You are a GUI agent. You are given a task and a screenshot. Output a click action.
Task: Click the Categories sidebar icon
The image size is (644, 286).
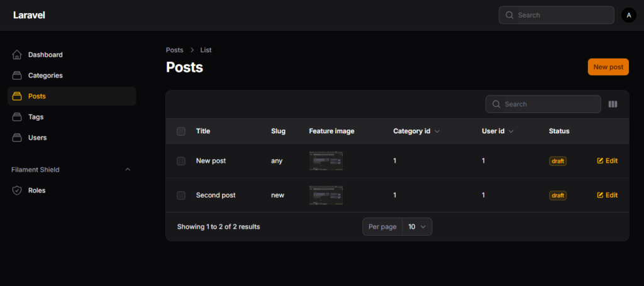click(17, 75)
